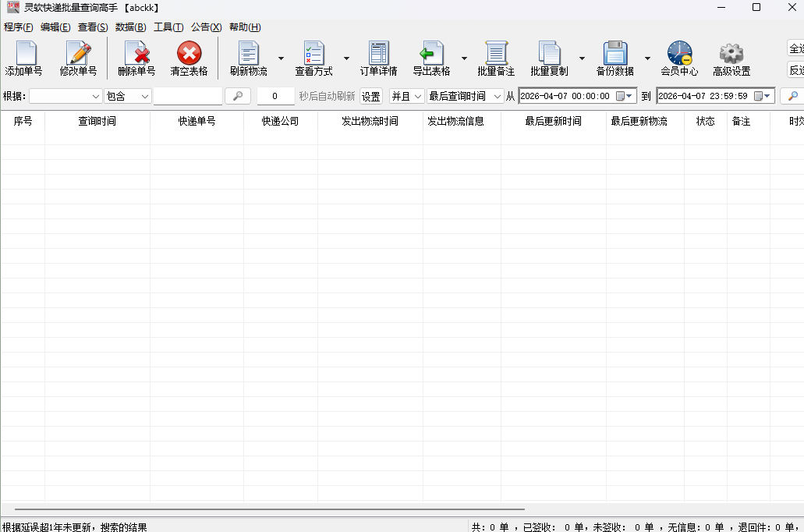Screen dimensions: 804x532
Task: Expand the 导出表格 dropdown arrow
Action: pos(464,59)
